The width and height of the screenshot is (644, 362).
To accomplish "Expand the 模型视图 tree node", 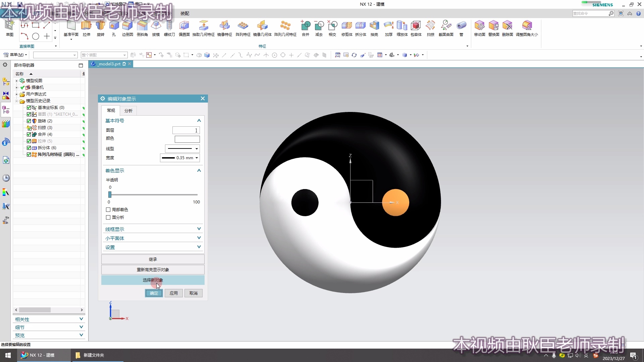I will (16, 81).
